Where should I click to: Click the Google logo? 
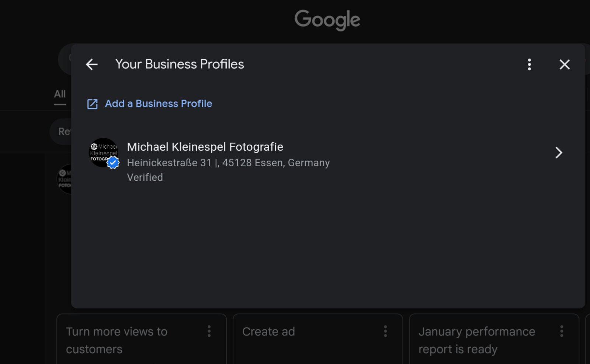327,20
